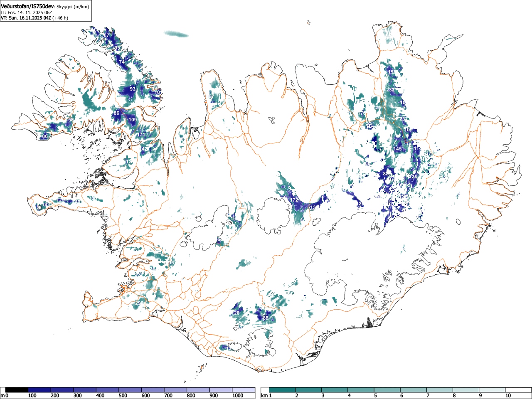Select the pale 9–10 km legend segment
This screenshot has height=399, width=532.
click(492, 390)
